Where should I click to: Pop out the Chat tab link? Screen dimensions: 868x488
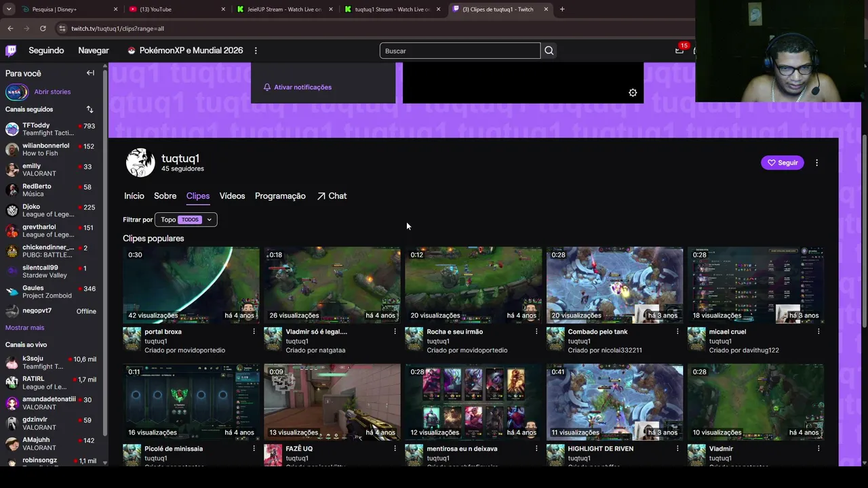pos(332,196)
